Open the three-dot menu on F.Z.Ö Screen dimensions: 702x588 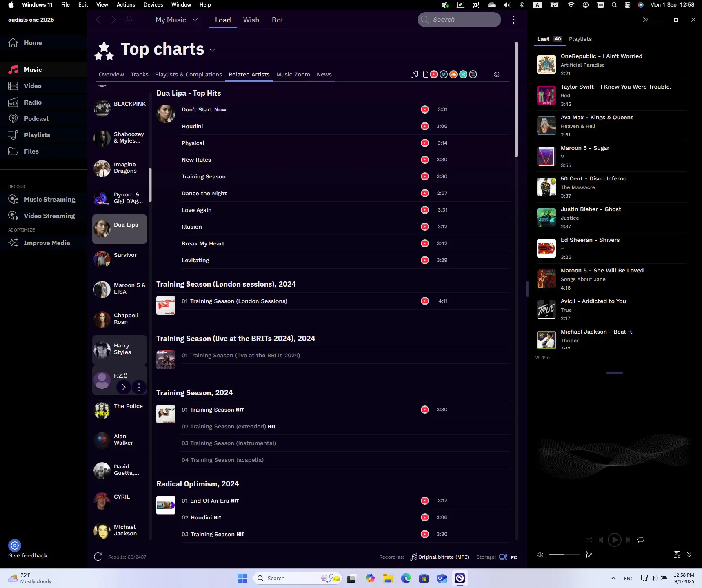point(139,387)
